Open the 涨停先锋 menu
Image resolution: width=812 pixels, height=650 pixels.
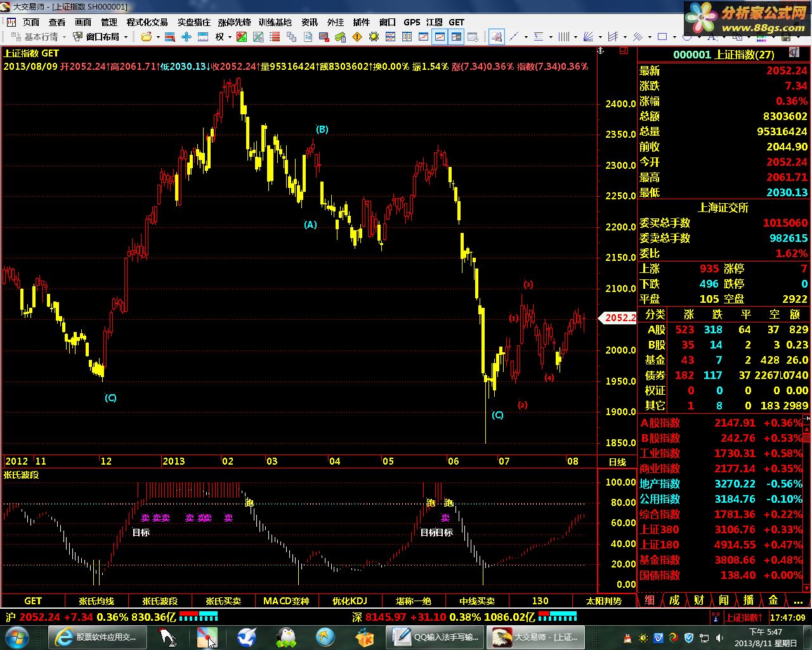pos(234,22)
